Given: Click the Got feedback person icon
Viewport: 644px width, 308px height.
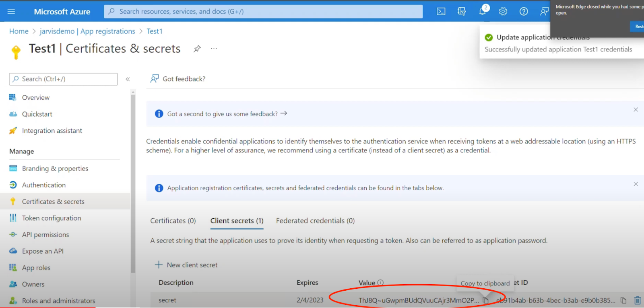Looking at the screenshot, I should [x=155, y=79].
